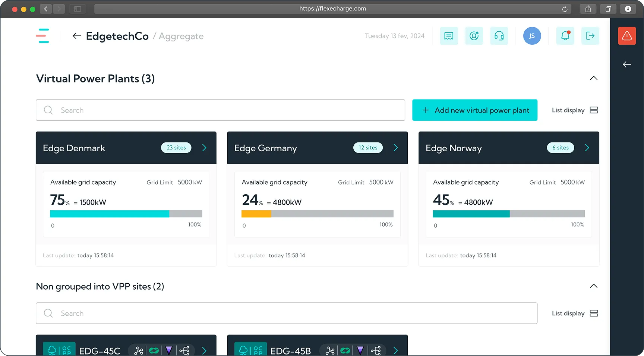This screenshot has width=644, height=356.
Task: Click hierarchy tree icon on EDG-45C
Action: tap(184, 351)
